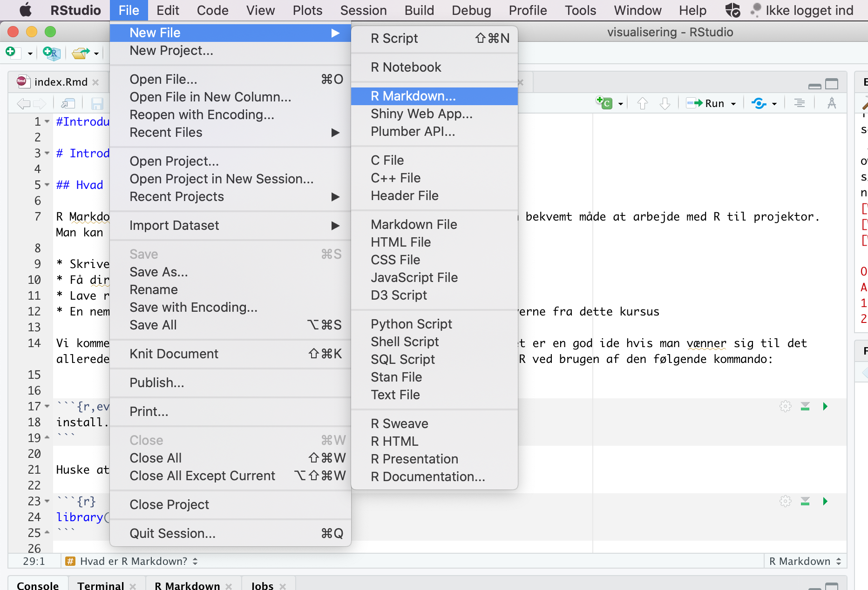Screen dimensions: 868x590
Task: Run current chunk play icon on line 23
Action: tap(825, 501)
